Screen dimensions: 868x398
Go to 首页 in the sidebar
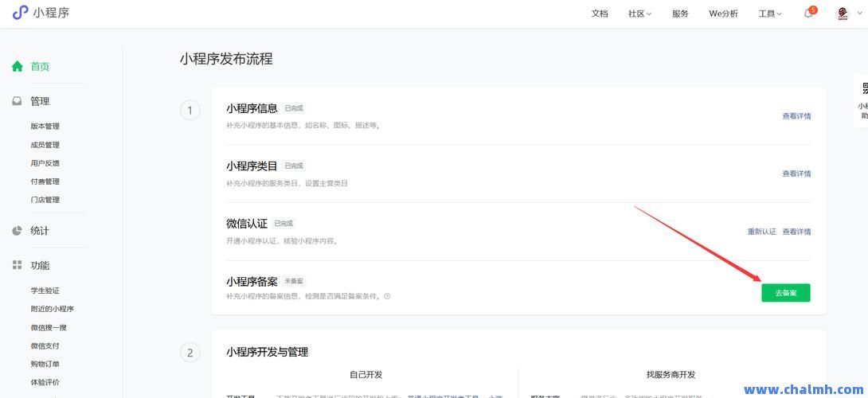[40, 66]
